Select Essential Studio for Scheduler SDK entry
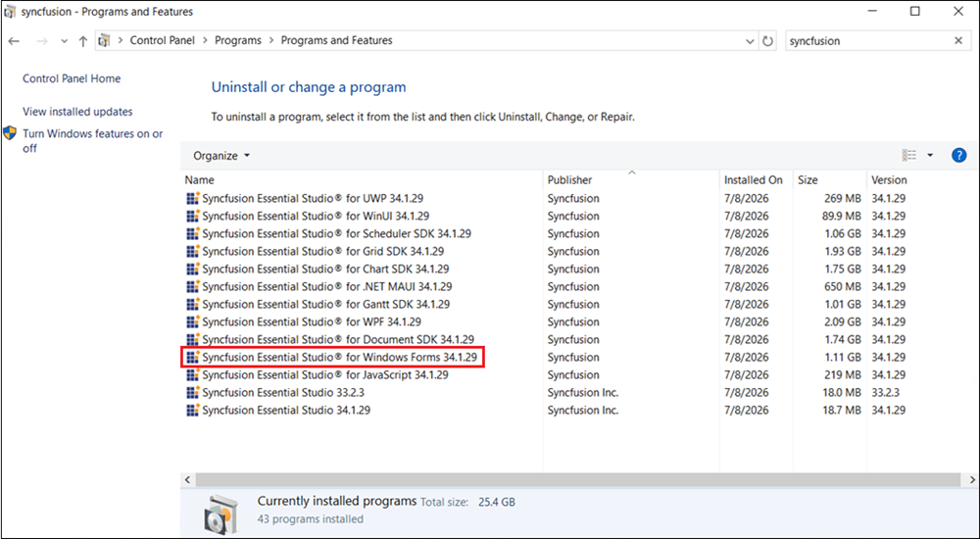The width and height of the screenshot is (980, 539). coord(336,233)
